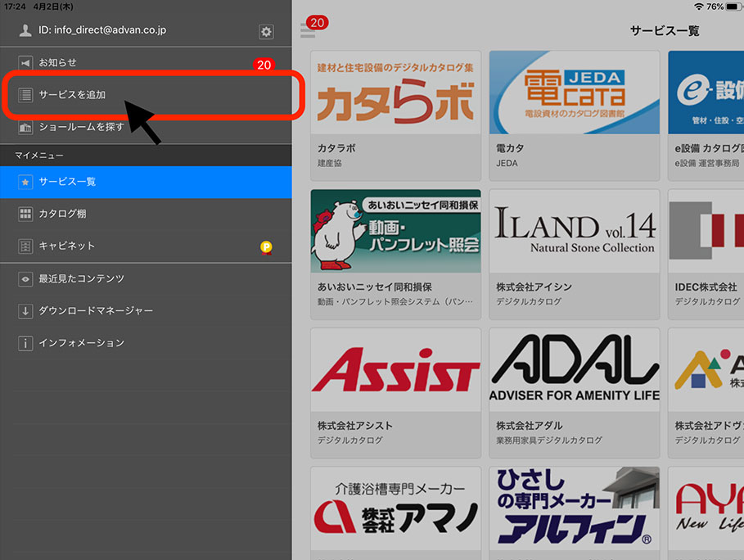Tap the gold P badge on キャビネット

pyautogui.click(x=266, y=247)
